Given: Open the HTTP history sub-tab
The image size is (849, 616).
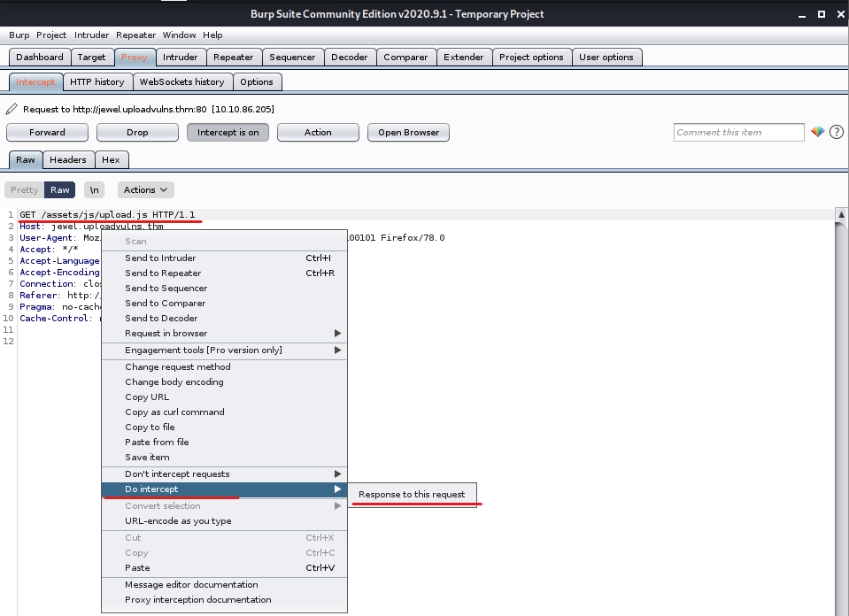Looking at the screenshot, I should 96,81.
